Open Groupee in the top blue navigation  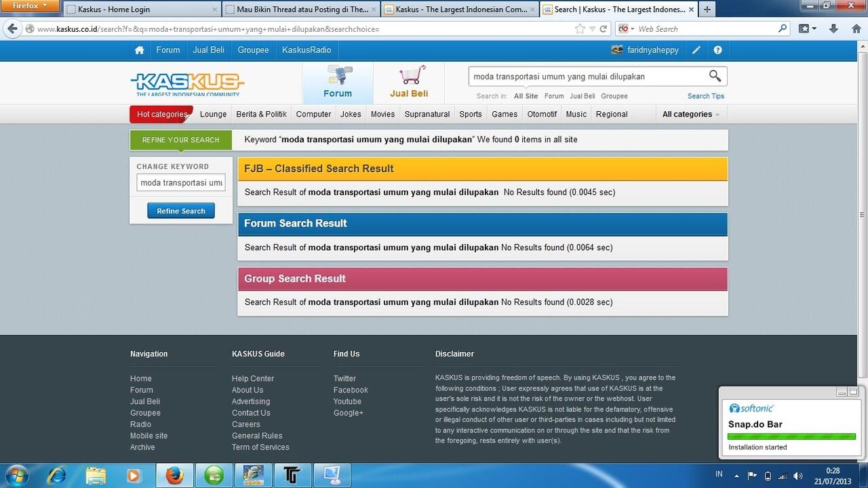pyautogui.click(x=253, y=50)
